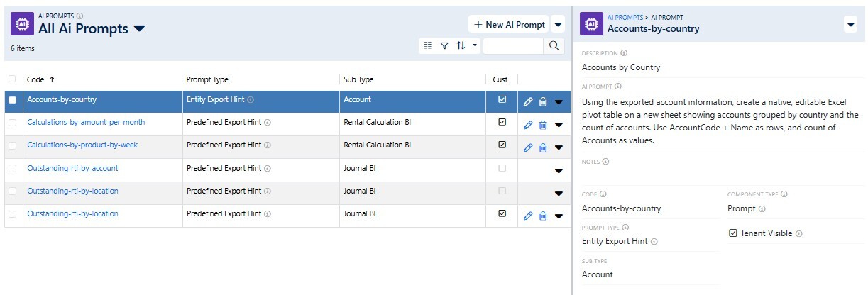Screen dimensions: 868x295
Task: Click the info icon beside Prompt Type field
Action: tap(654, 241)
